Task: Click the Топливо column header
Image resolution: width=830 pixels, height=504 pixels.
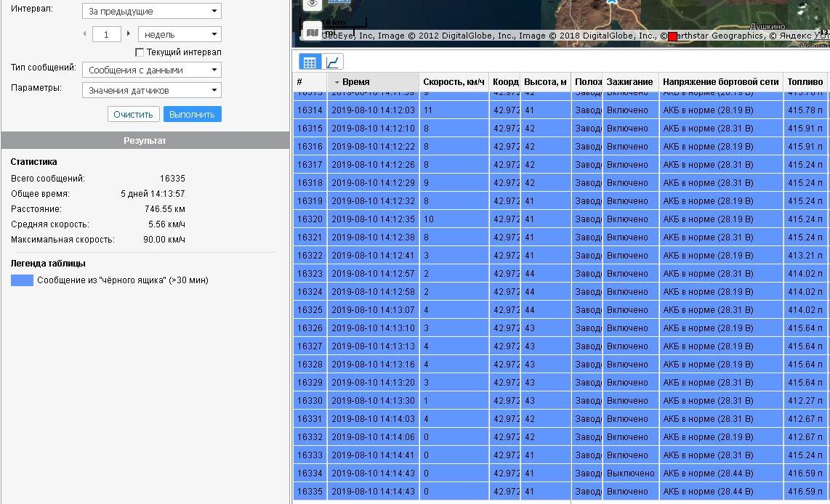Action: click(805, 82)
